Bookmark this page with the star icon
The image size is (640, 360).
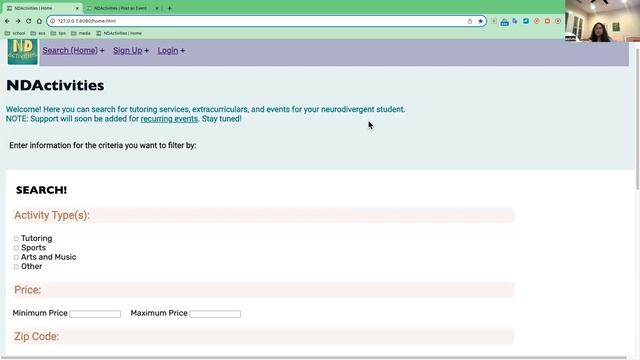480,21
